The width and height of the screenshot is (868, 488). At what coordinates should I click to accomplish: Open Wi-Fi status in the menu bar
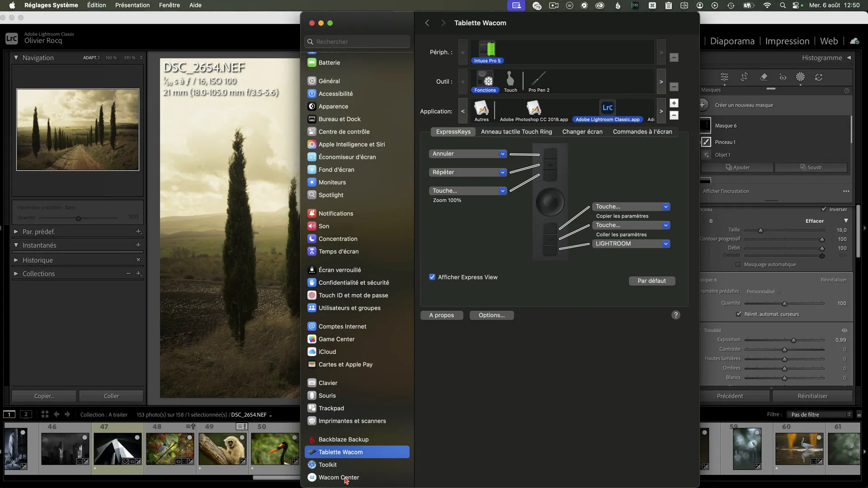(x=767, y=5)
